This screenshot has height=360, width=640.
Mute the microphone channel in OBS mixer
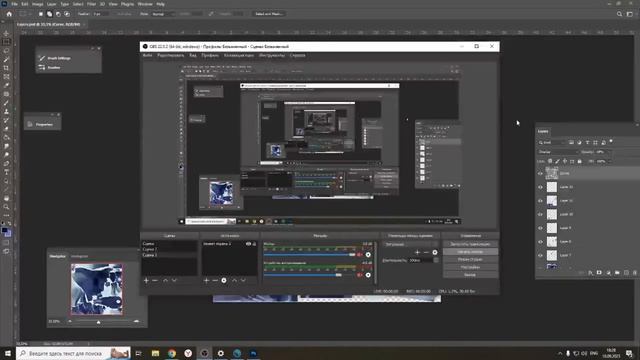(x=360, y=255)
